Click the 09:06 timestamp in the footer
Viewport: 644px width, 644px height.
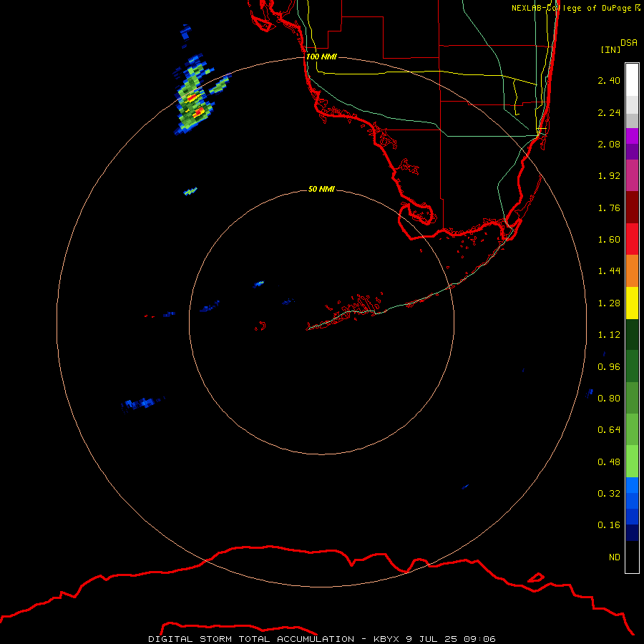tap(479, 639)
